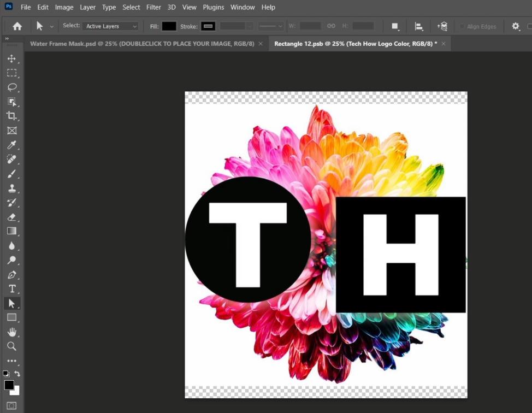This screenshot has height=413, width=532.
Task: Open the Active Layers select dropdown
Action: (x=110, y=26)
